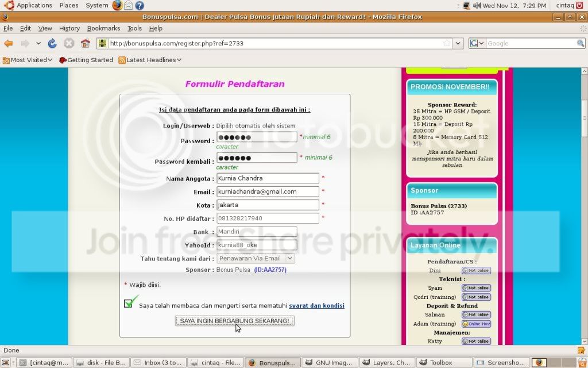This screenshot has width=588, height=368.
Task: Open the help icon in top panel
Action: click(140, 5)
